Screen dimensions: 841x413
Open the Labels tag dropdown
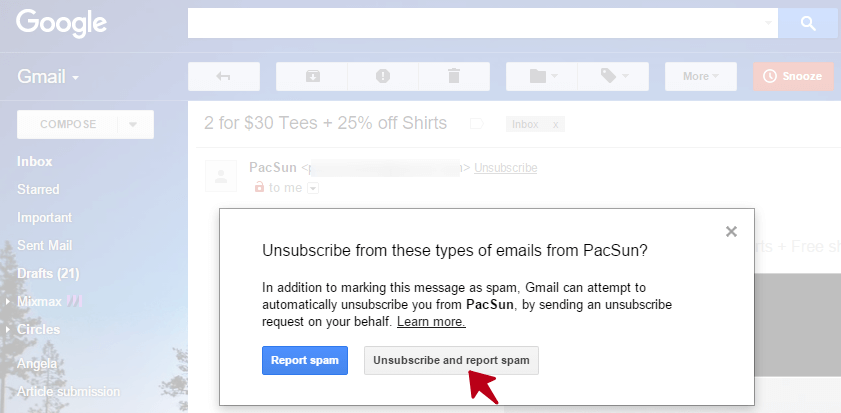click(613, 76)
